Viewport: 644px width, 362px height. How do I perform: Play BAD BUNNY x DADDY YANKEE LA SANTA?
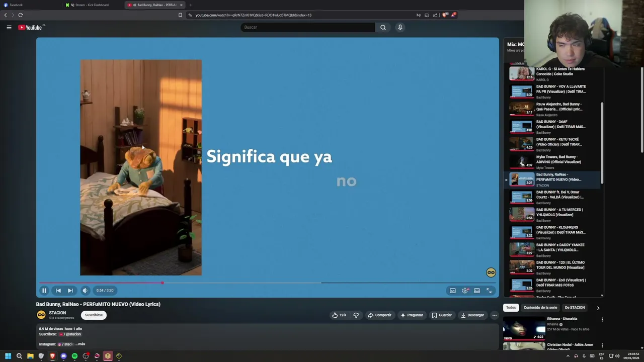point(553,250)
